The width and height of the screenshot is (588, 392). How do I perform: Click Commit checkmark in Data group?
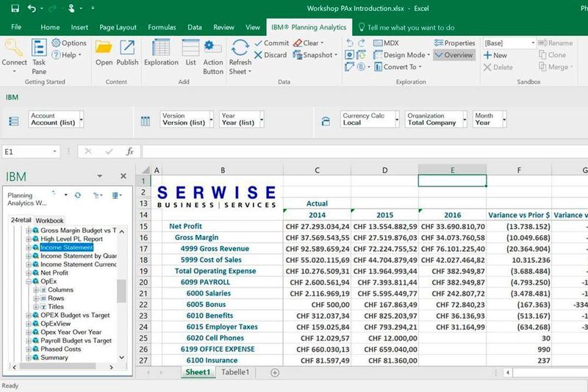(272, 43)
